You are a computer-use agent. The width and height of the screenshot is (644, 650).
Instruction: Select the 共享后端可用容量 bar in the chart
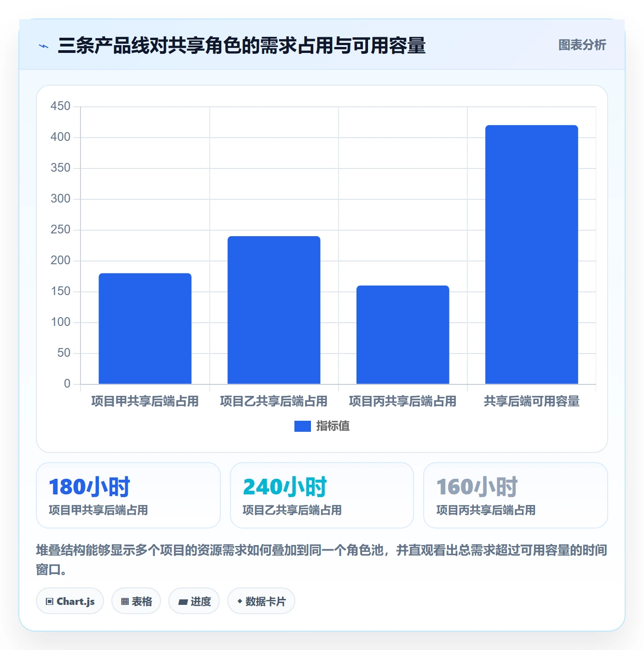pyautogui.click(x=531, y=255)
